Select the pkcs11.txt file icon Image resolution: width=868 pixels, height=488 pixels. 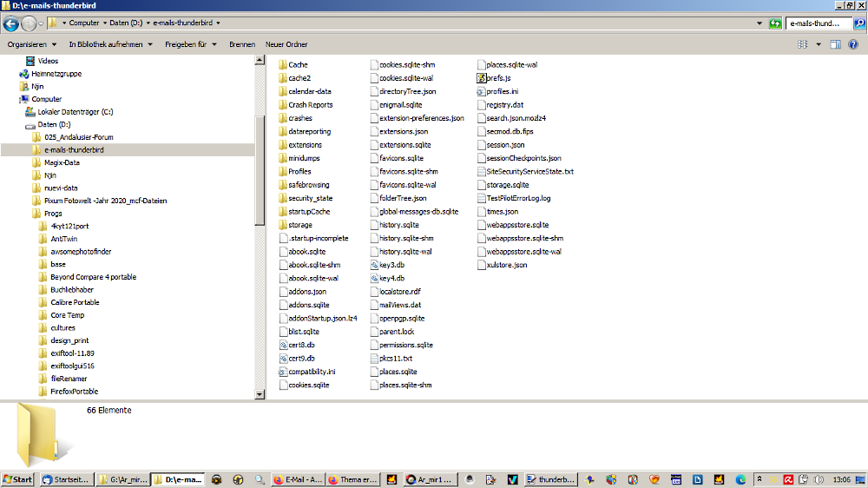pyautogui.click(x=374, y=359)
